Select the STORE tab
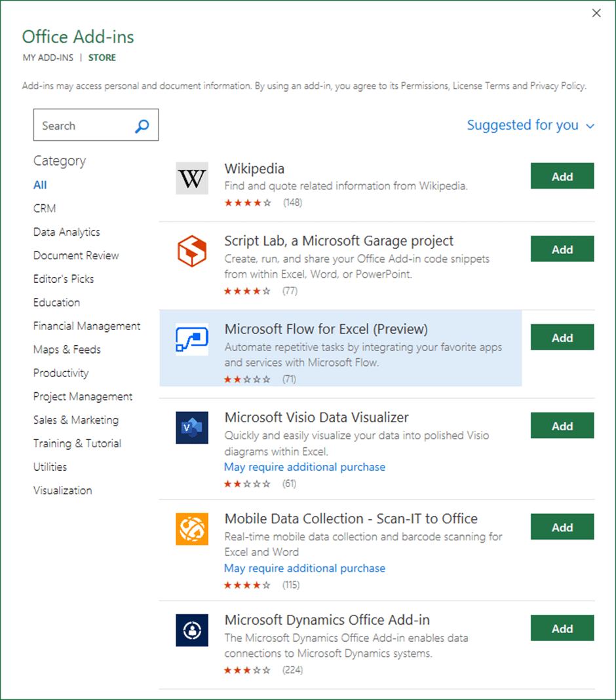This screenshot has width=616, height=700. point(102,58)
